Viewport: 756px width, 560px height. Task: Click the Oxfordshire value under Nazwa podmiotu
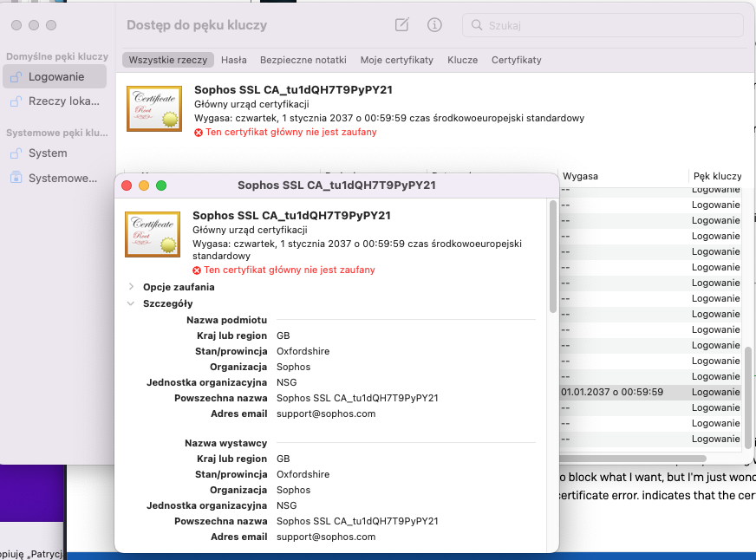303,351
